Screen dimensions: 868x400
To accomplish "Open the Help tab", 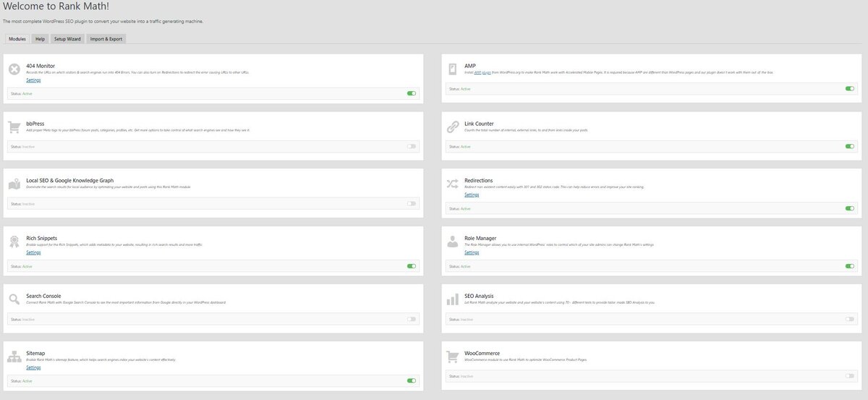I will [41, 38].
